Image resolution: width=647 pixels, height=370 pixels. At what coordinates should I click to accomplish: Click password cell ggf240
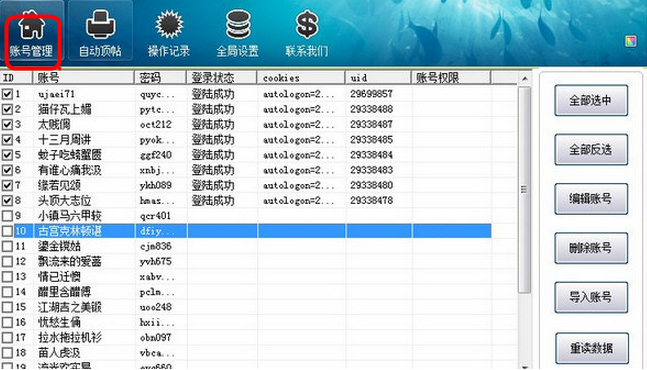156,155
